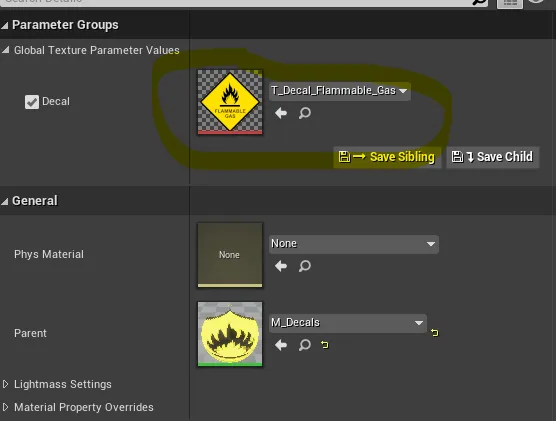The image size is (556, 421).
Task: Click Save Child button
Action: [493, 157]
